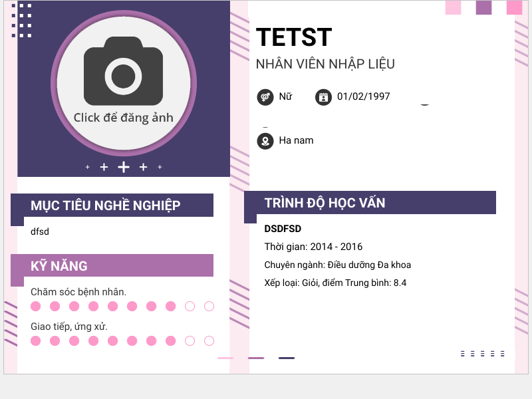
Task: Edit the job title NHÂN VIÊN NHẬP LIỆU
Action: point(325,64)
